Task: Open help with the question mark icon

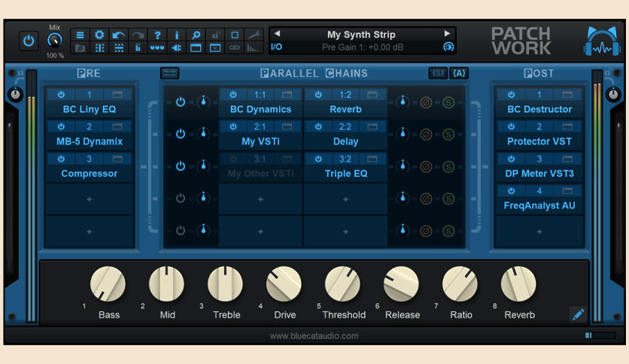Action: pos(157,35)
